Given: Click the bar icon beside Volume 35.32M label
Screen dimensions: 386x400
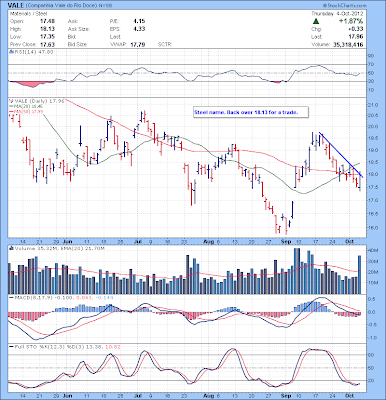Looking at the screenshot, I should [x=11, y=248].
